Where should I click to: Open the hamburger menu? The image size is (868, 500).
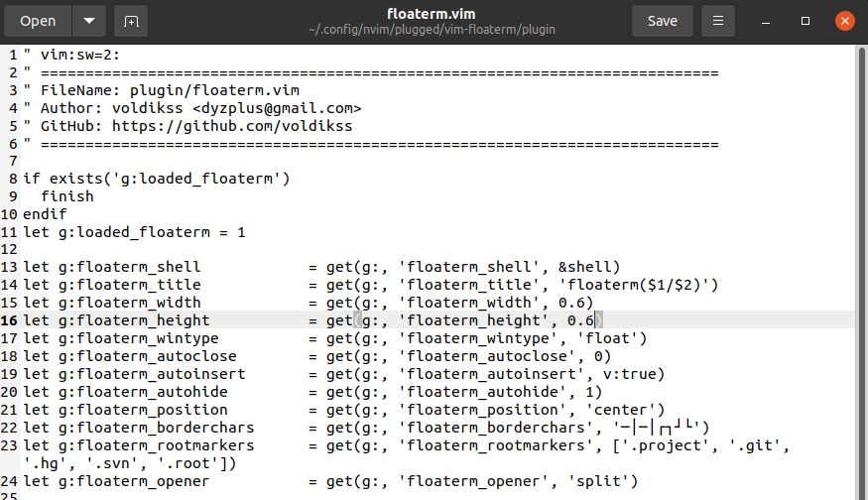[717, 21]
